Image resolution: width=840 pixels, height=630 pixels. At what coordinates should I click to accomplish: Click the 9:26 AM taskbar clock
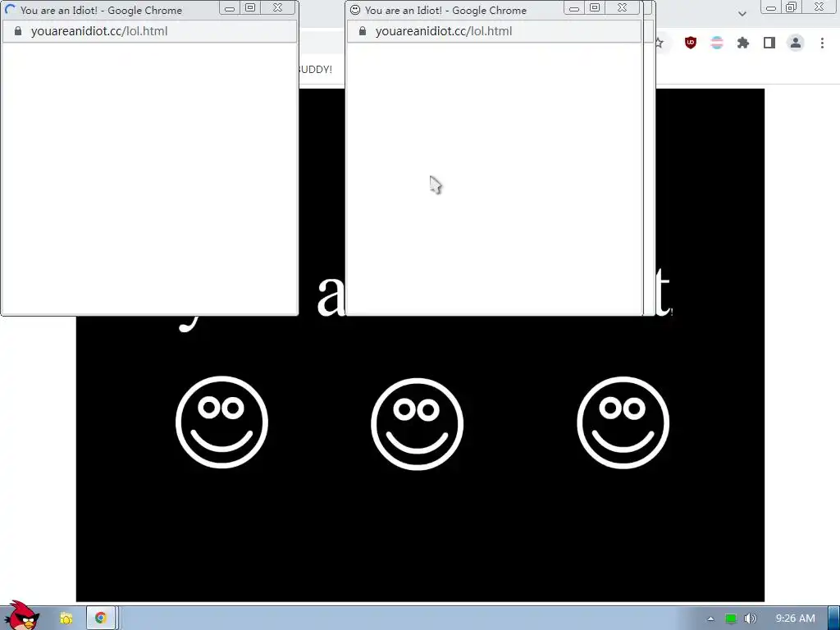795,619
